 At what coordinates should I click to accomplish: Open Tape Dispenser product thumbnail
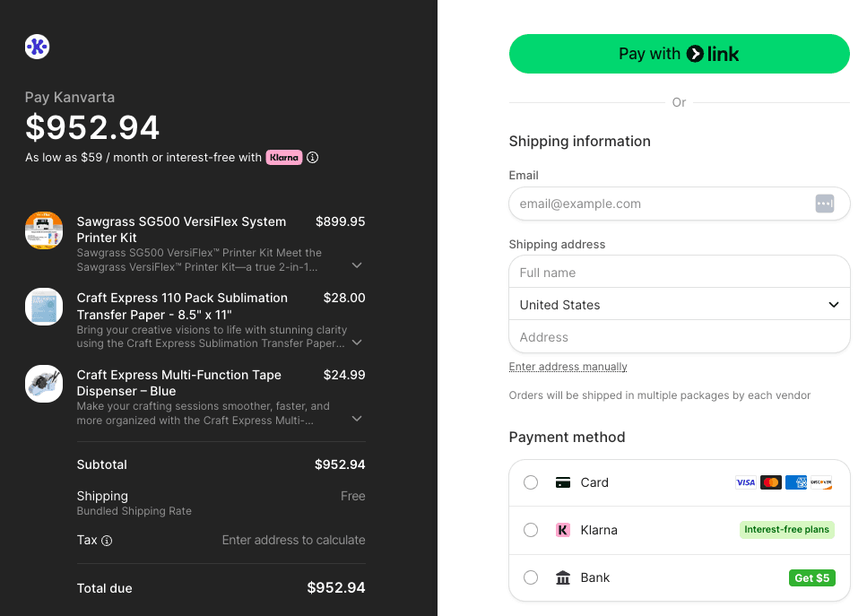(44, 384)
